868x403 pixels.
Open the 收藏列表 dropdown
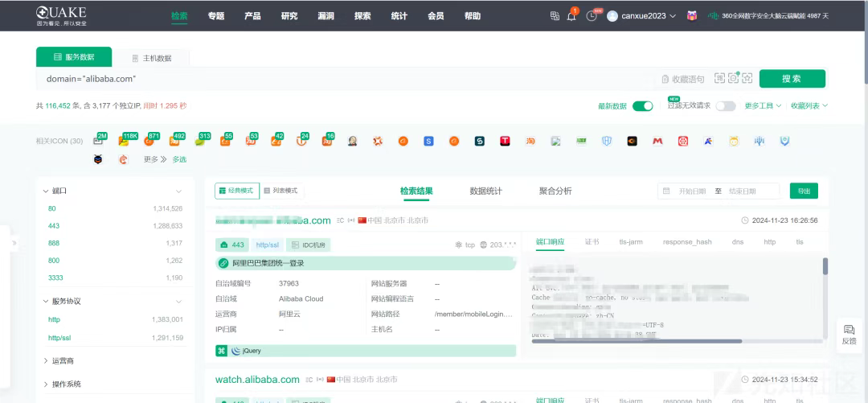coord(809,105)
